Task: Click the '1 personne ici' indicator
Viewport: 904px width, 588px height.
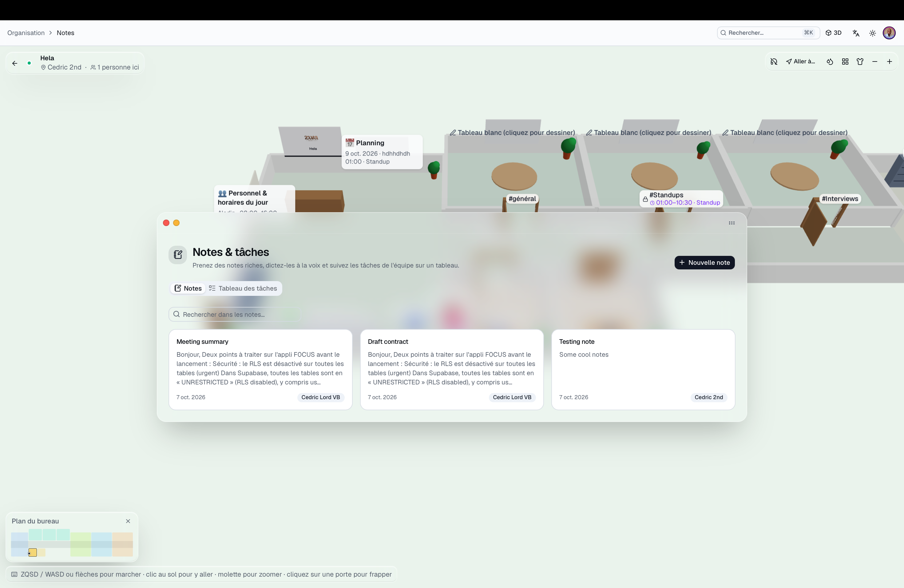Action: [x=115, y=67]
